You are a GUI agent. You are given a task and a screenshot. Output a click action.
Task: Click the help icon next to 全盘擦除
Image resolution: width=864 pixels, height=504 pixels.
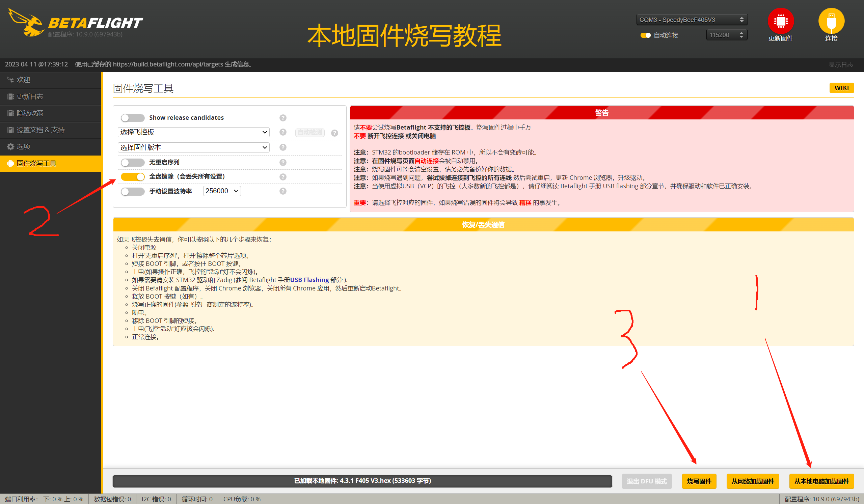pos(283,177)
